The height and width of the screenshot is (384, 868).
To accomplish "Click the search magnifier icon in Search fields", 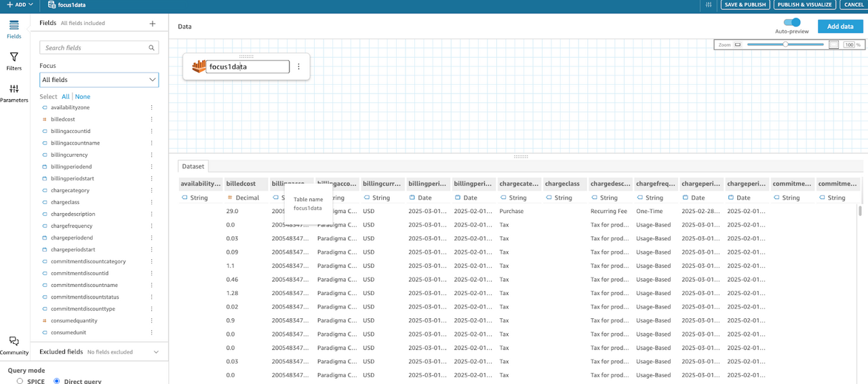I will coord(151,48).
